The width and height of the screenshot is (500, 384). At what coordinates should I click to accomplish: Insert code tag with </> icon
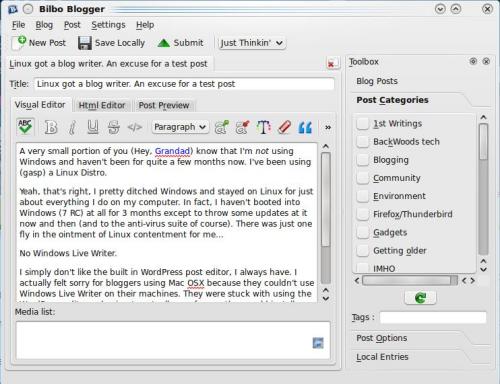135,127
